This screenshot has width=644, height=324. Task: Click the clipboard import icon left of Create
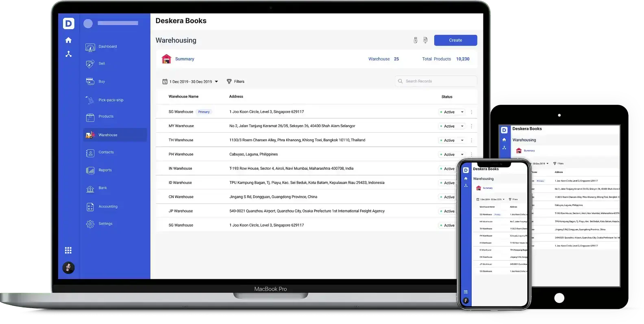(x=416, y=40)
